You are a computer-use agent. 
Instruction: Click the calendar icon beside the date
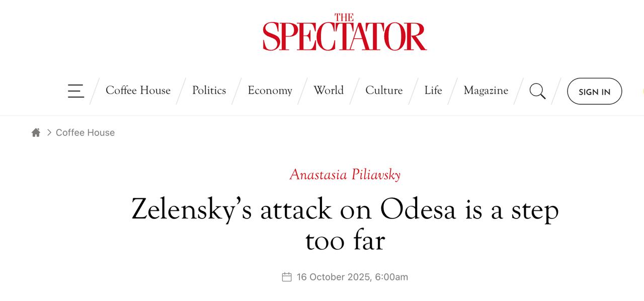(287, 277)
